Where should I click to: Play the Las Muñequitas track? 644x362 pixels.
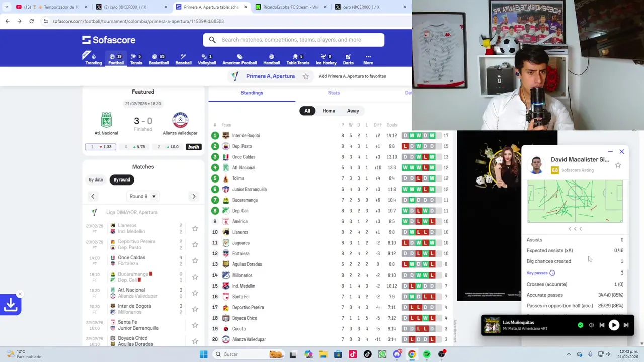[614, 325]
